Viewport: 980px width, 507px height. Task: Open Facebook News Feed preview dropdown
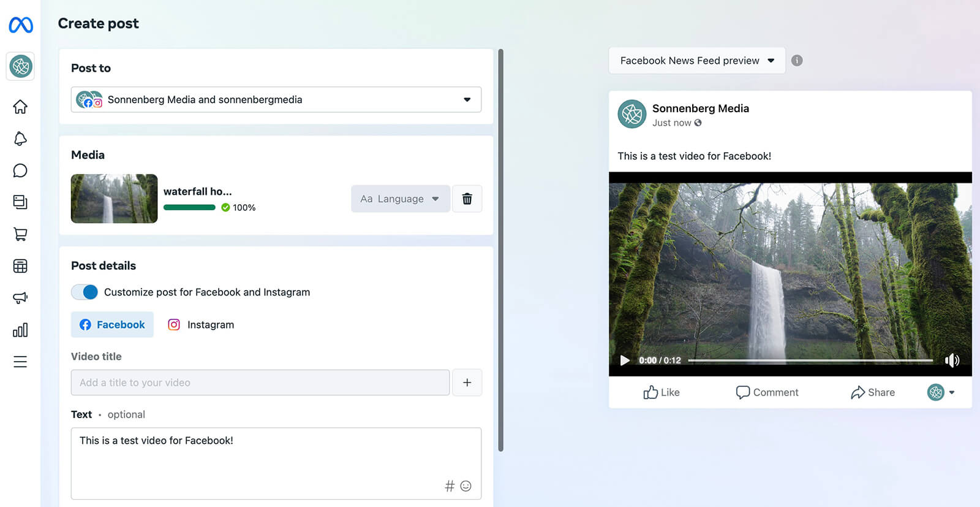tap(697, 61)
